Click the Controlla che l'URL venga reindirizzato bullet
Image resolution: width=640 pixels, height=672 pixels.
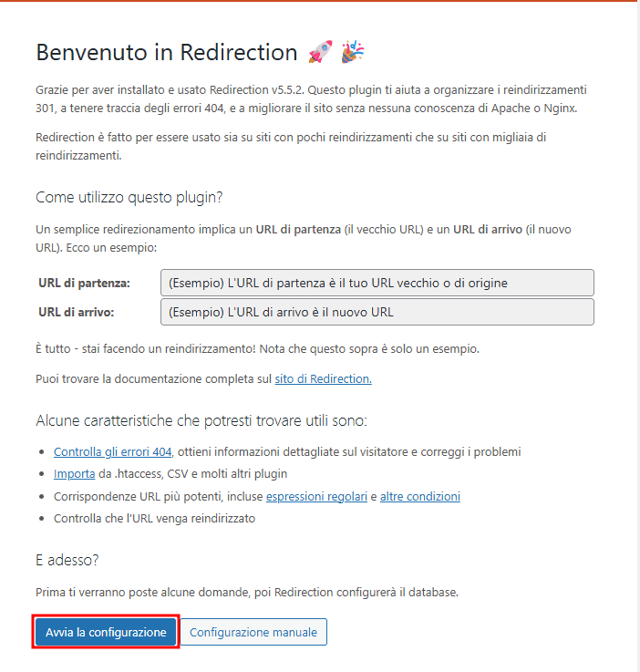click(155, 518)
